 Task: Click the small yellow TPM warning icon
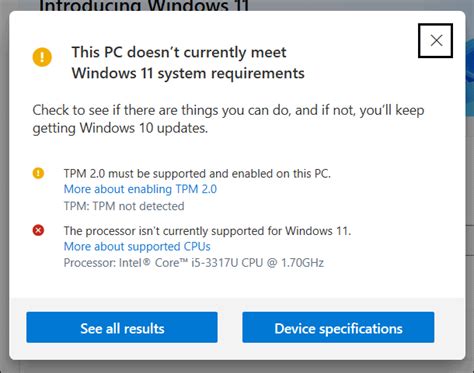(38, 173)
